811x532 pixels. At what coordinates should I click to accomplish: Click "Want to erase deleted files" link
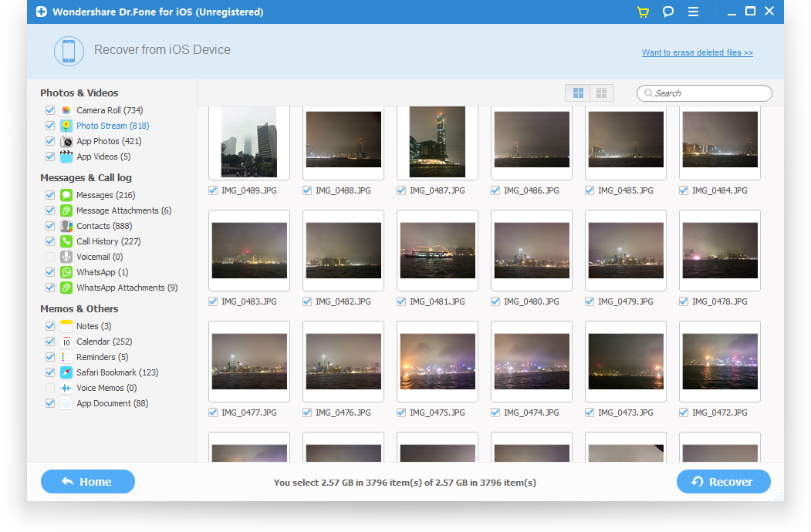tap(697, 52)
